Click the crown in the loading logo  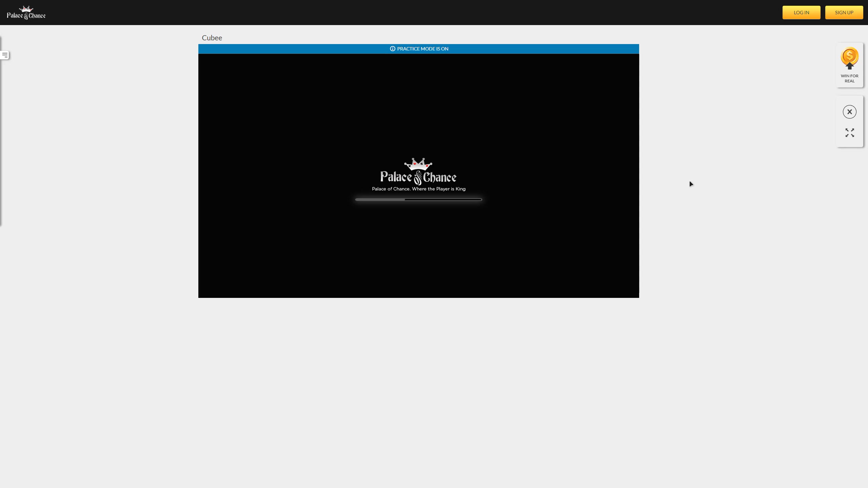[x=418, y=164]
